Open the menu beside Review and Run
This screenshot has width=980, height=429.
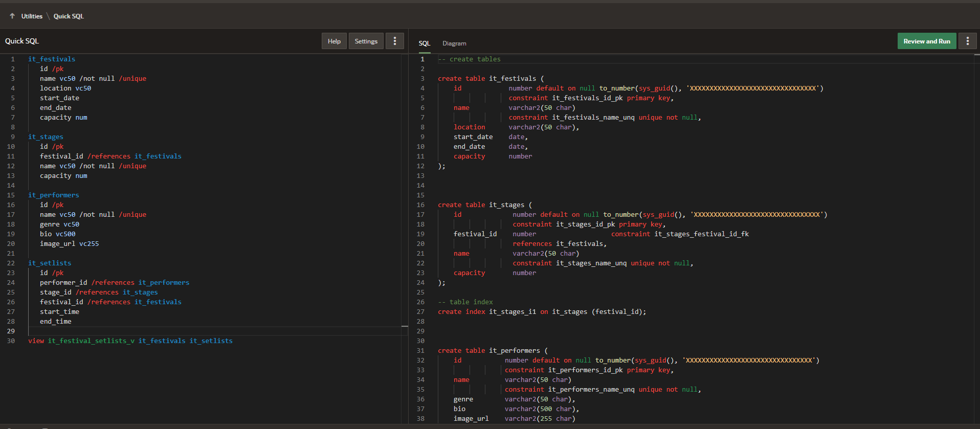pos(967,41)
